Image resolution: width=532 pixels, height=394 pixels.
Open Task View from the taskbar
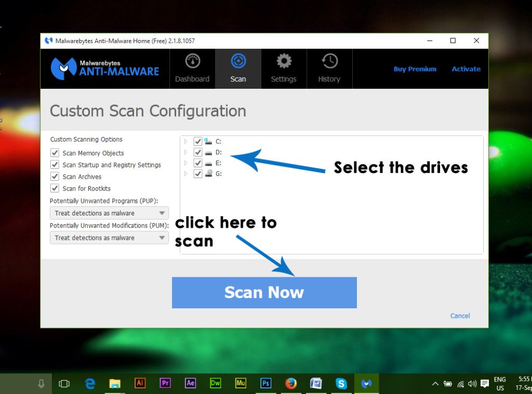click(64, 384)
